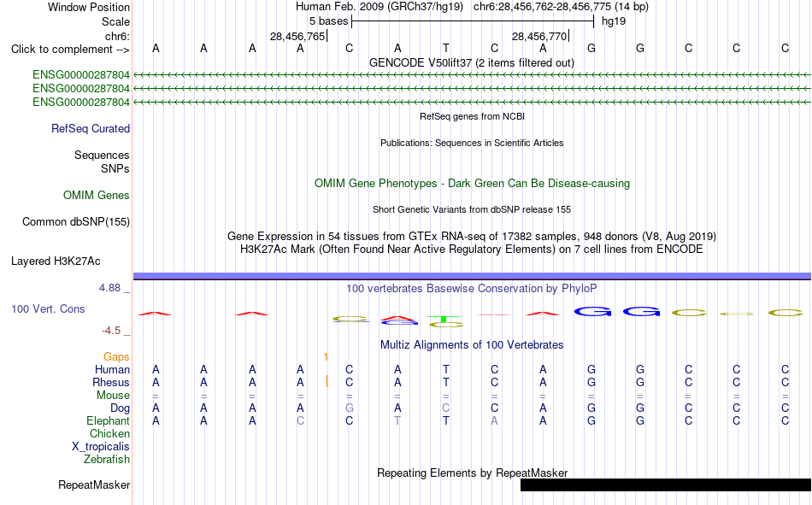Open the GENCODE V50lift37 track title
The width and height of the screenshot is (812, 505).
click(x=471, y=62)
